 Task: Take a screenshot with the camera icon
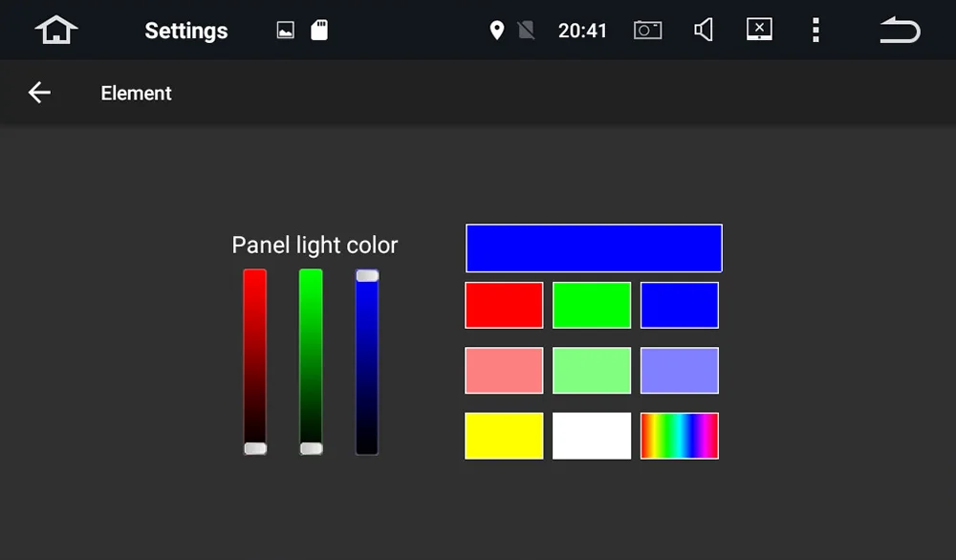coord(647,30)
